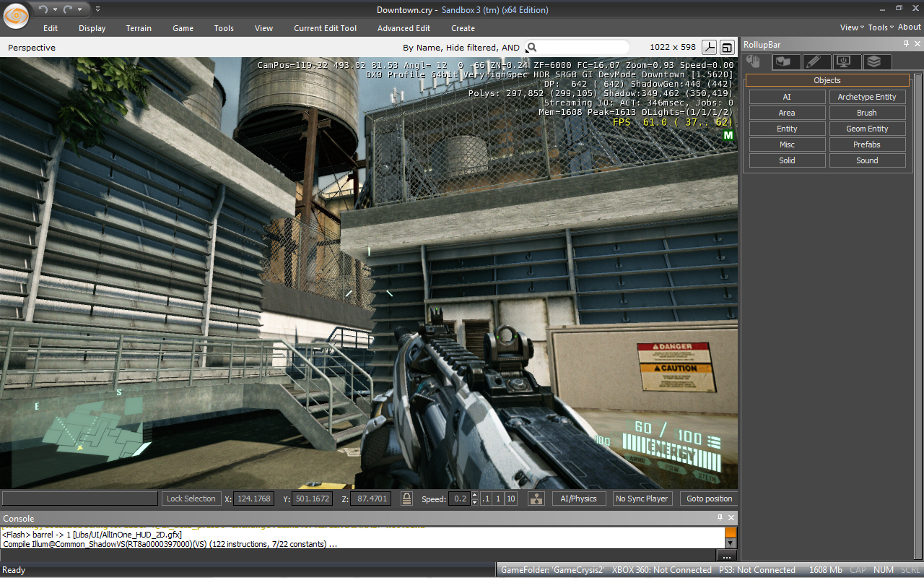924x578 pixels.
Task: Click the magnifier search icon in viewport header
Action: (532, 48)
